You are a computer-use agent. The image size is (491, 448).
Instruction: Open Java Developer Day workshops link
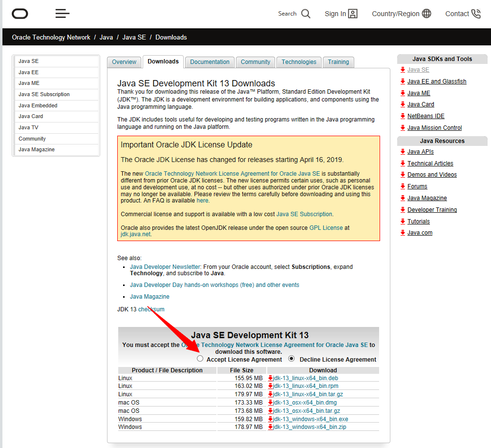point(214,285)
